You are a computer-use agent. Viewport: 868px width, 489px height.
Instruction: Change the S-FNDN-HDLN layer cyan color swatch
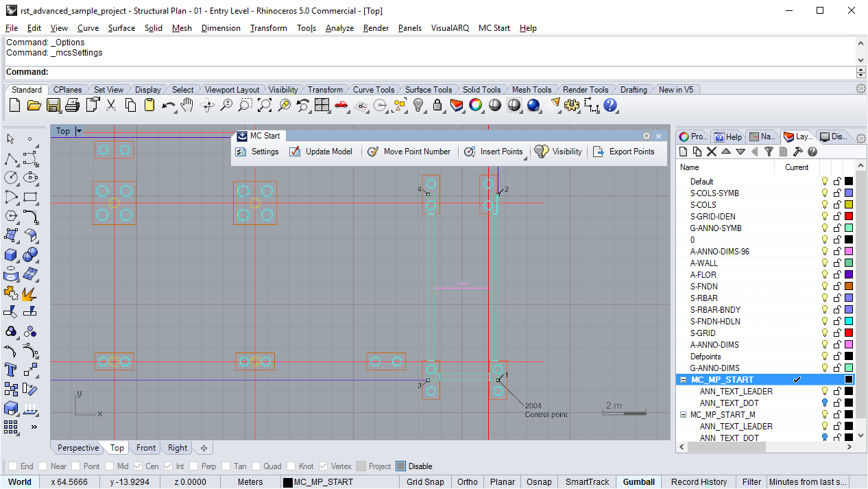[849, 322]
